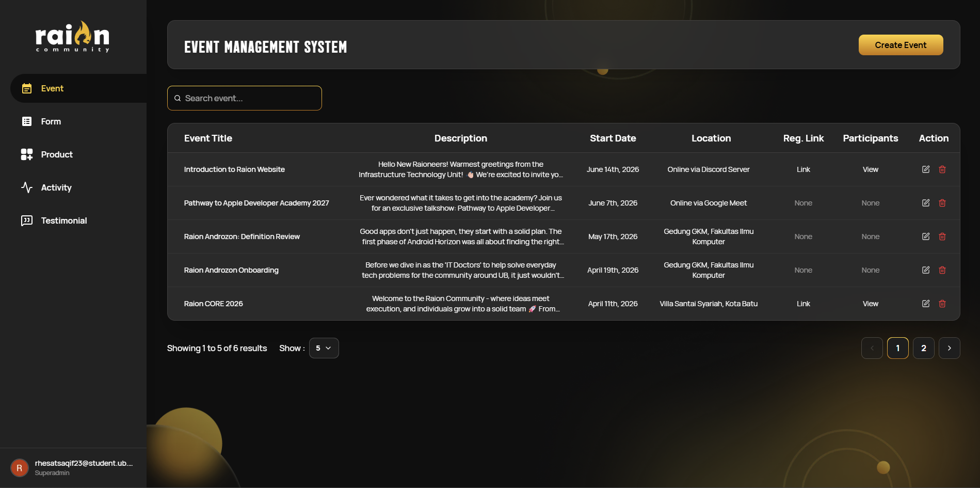980x488 pixels.
Task: Open registration Link for Raion CORE 2026
Action: coord(803,304)
